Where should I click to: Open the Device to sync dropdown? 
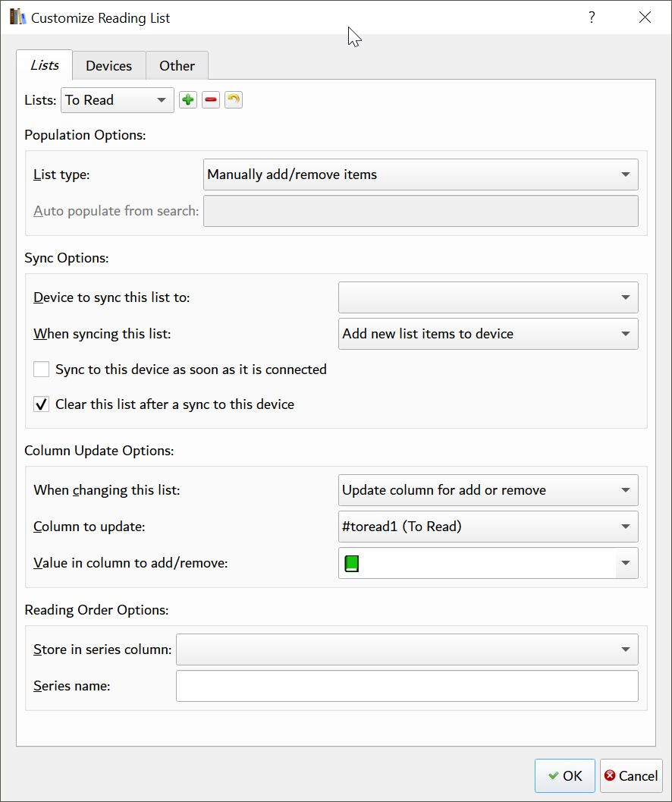(488, 297)
